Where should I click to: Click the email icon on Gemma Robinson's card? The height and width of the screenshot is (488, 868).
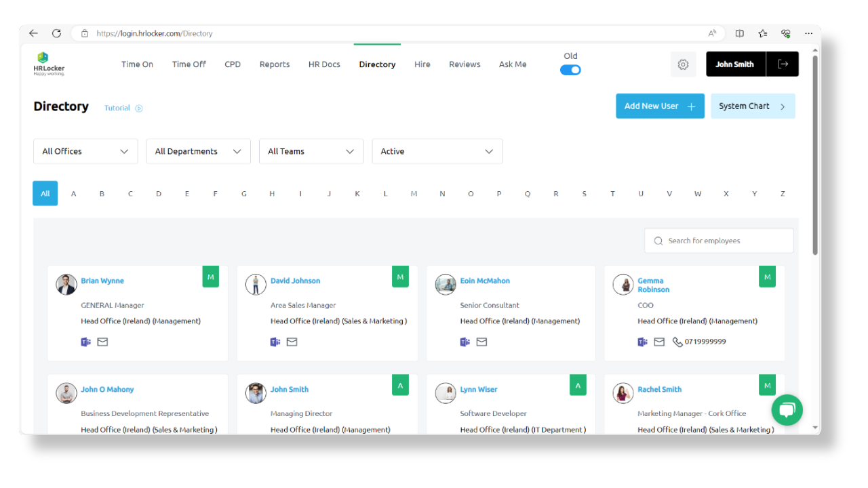(x=658, y=342)
